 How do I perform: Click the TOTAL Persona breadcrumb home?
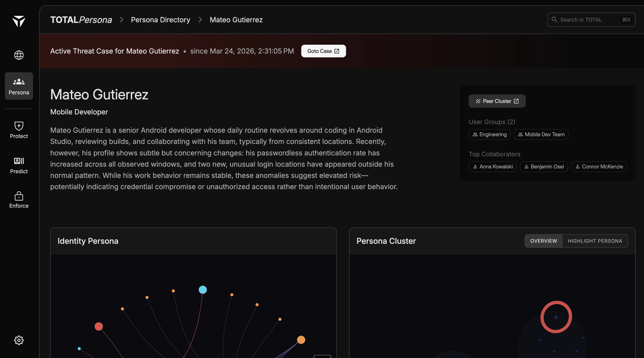tap(81, 20)
